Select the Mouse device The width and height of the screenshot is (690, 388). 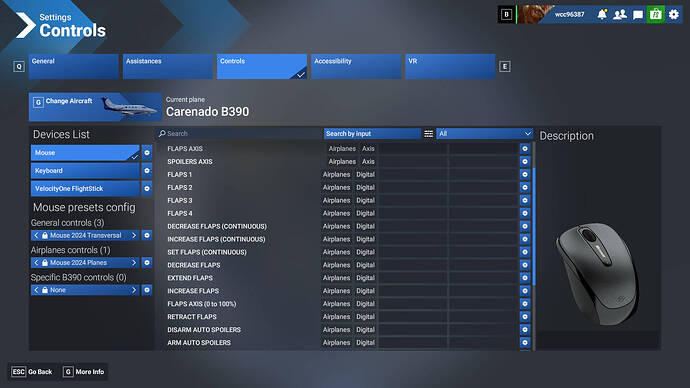[x=85, y=153]
